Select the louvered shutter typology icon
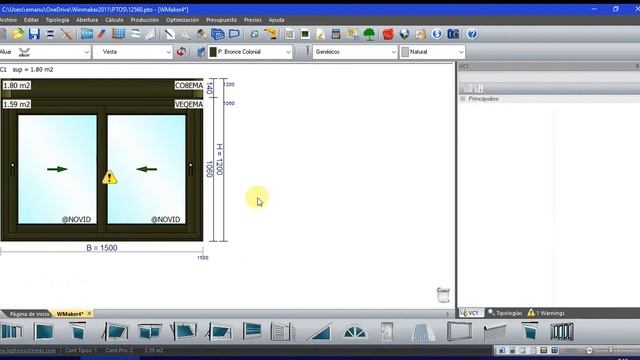 pos(282,331)
